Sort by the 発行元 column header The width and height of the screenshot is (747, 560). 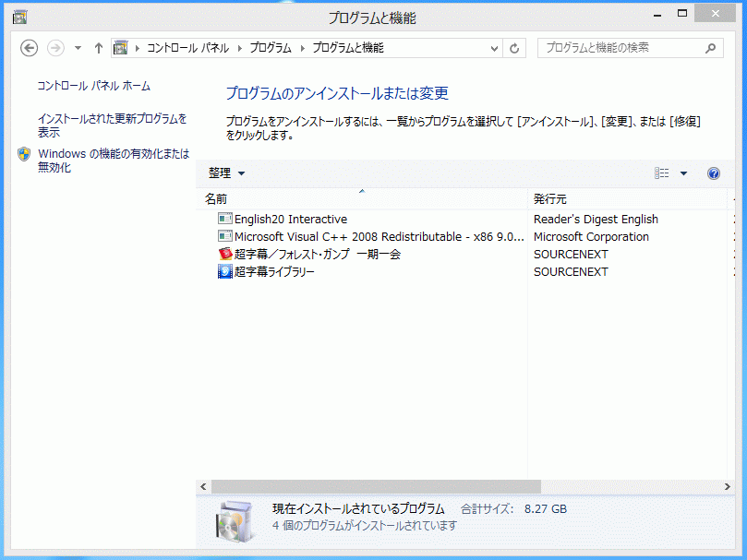628,199
